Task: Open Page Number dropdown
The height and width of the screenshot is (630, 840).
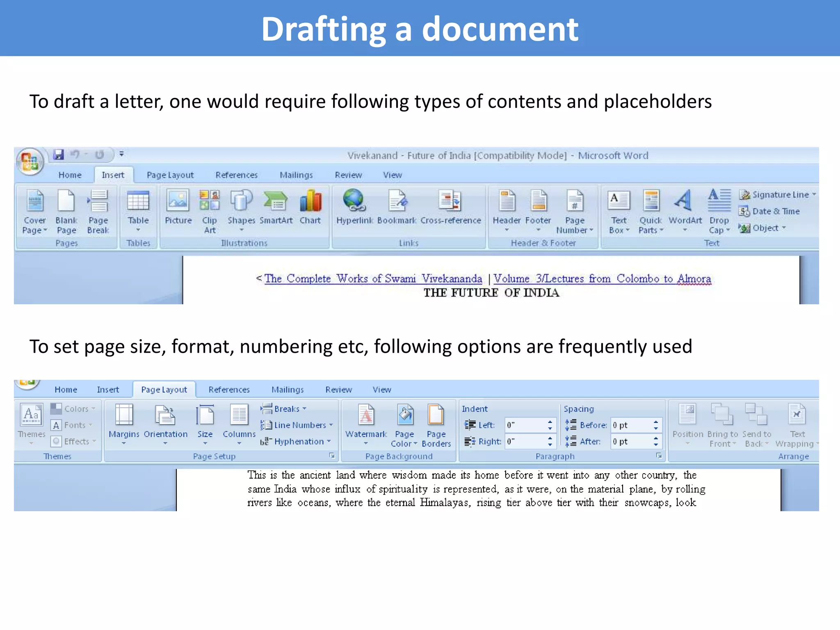Action: [x=575, y=212]
